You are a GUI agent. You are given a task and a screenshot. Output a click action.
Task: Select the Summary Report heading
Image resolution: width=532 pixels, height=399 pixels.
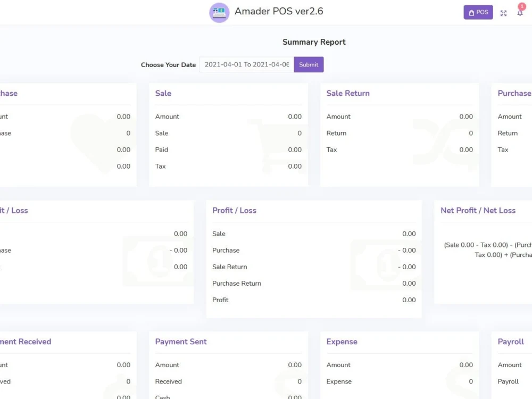[x=314, y=42]
